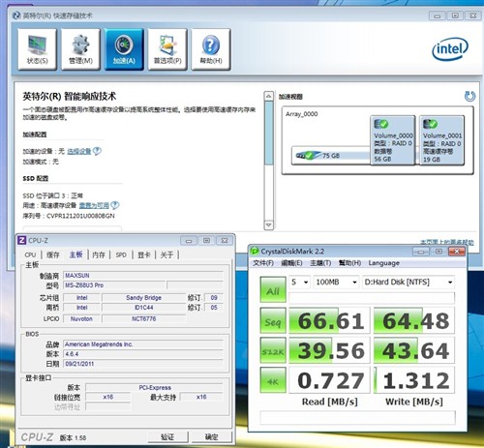Run the 512K test
Image resolution: width=484 pixels, height=448 pixels.
point(273,350)
